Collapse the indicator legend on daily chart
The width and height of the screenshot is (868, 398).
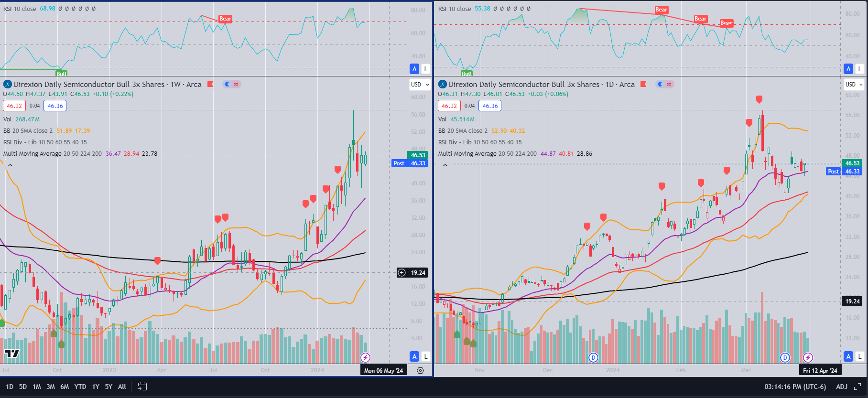coord(445,165)
